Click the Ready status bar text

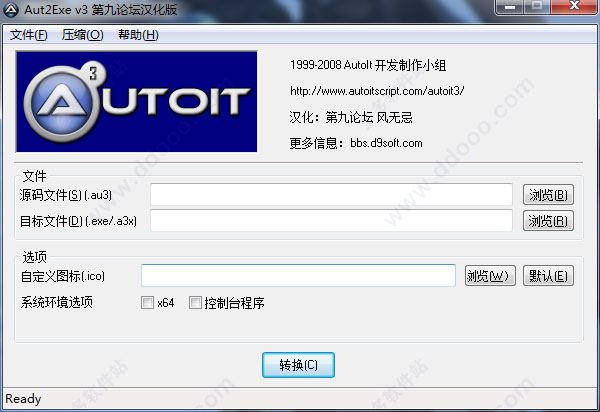[x=23, y=399]
